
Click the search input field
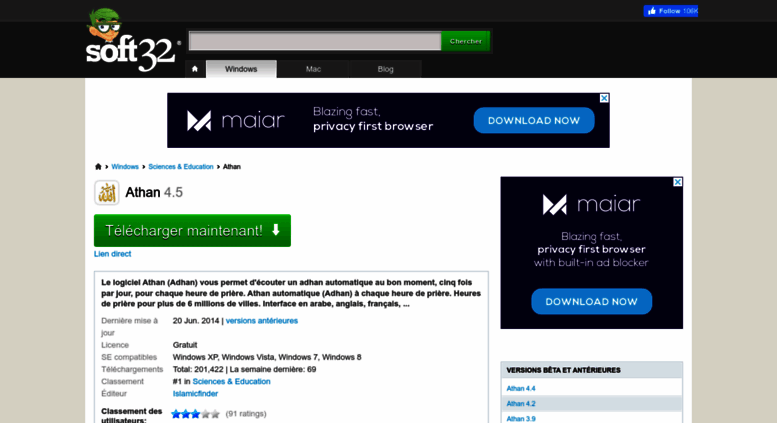315,41
